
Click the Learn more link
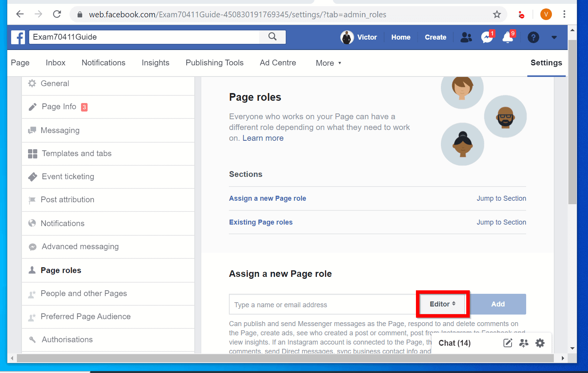(x=263, y=138)
